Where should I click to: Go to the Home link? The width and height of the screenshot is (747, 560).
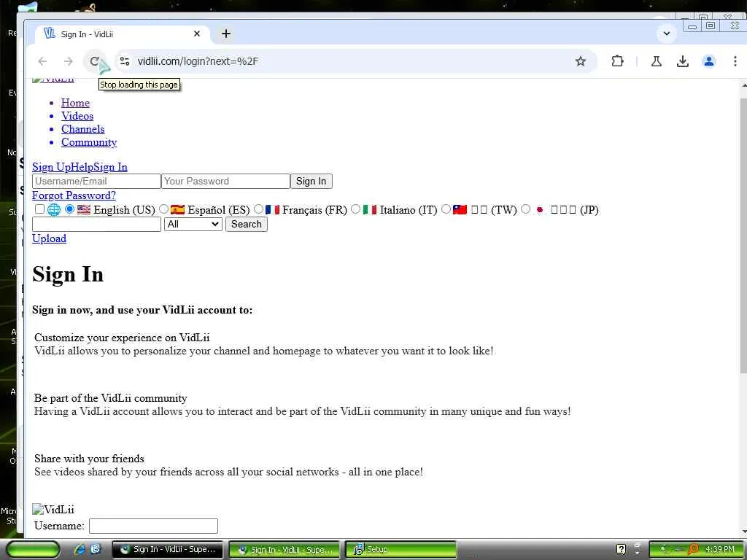click(75, 103)
